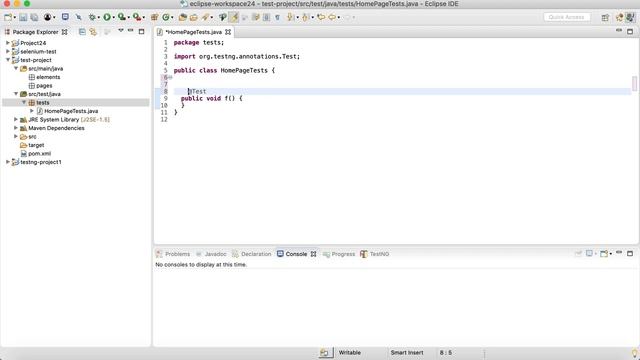This screenshot has width=640, height=360.
Task: Select the pages package
Action: [40, 86]
